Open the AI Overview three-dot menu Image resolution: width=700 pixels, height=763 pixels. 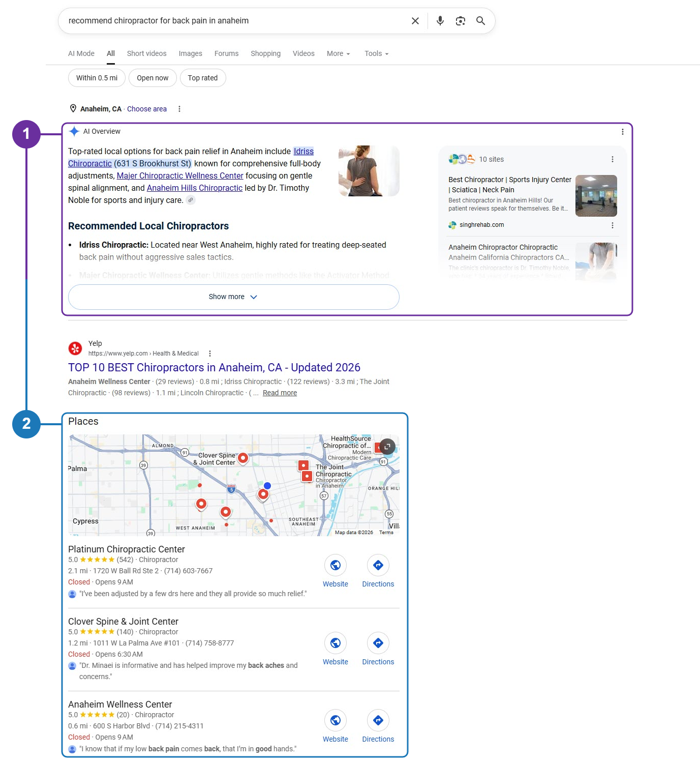(x=623, y=132)
